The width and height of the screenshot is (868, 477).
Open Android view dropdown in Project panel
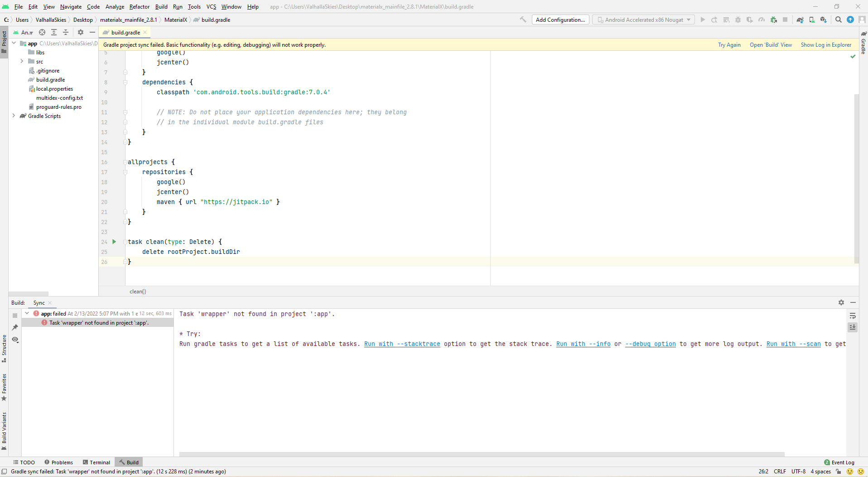click(23, 32)
